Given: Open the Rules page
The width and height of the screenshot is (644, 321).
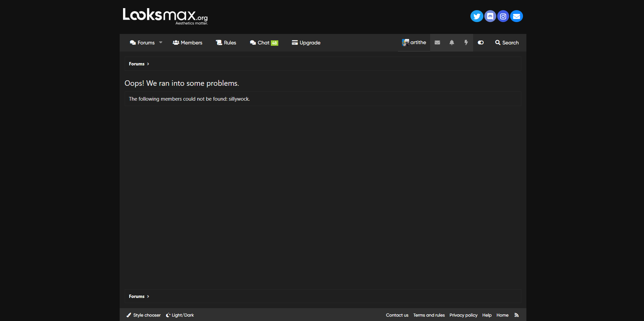Looking at the screenshot, I should (226, 43).
